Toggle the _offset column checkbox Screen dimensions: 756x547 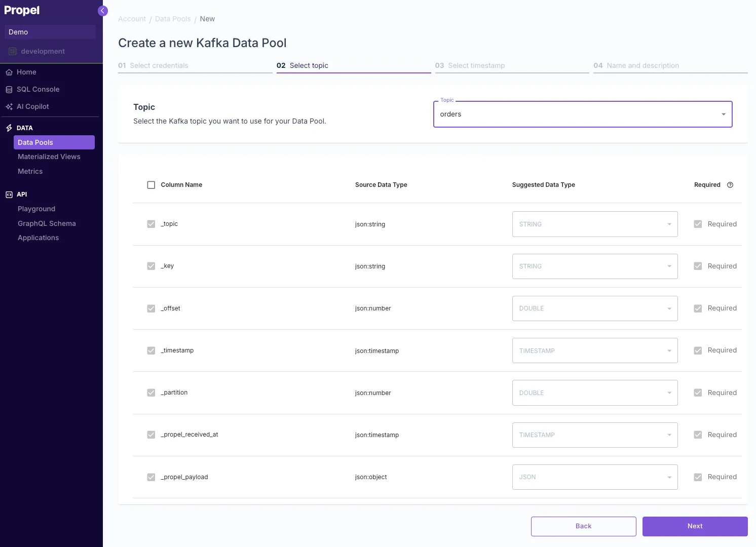point(151,308)
